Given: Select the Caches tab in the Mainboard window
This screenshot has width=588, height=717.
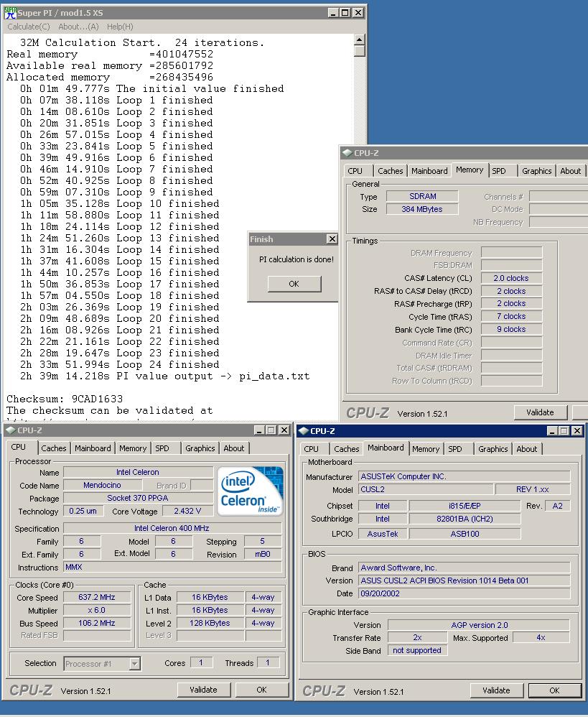Looking at the screenshot, I should 346,449.
